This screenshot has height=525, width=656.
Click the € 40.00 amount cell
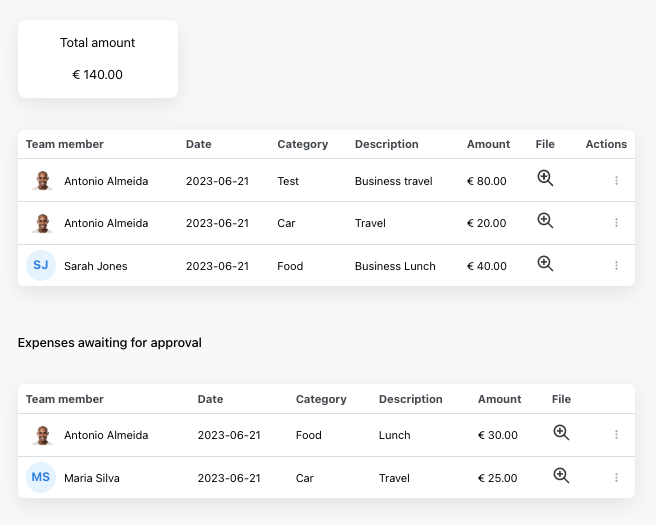(x=487, y=266)
